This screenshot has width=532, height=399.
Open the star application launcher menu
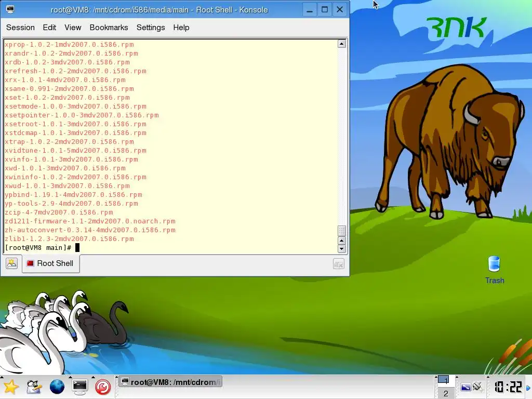click(x=10, y=387)
